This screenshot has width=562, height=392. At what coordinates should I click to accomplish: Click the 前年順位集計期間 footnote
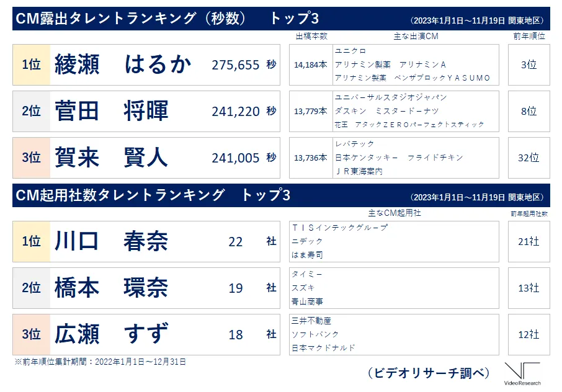tap(100, 362)
